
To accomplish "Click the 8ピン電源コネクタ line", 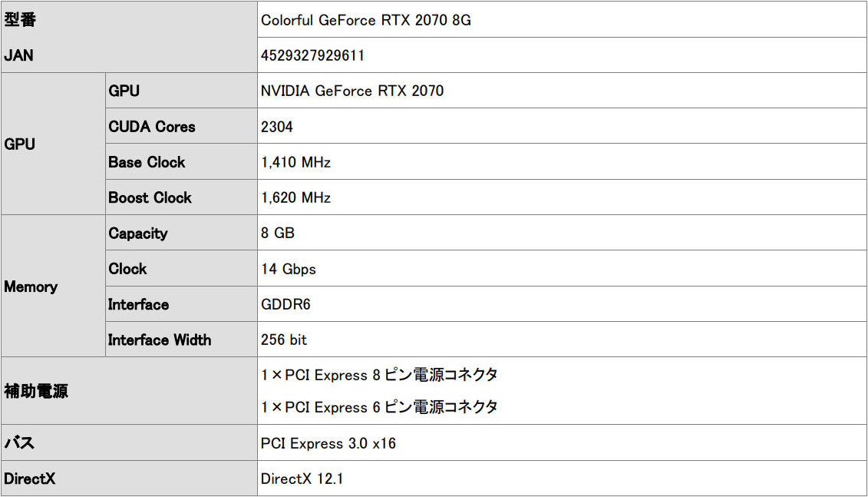I will [379, 375].
